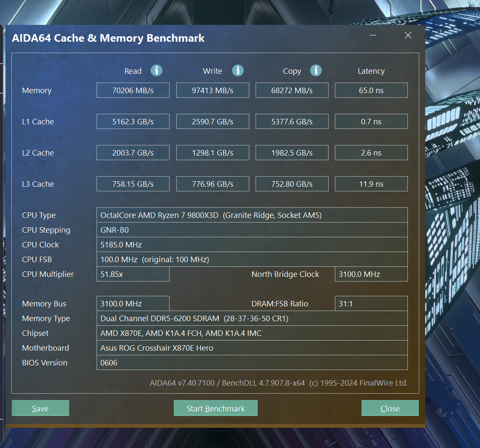
Task: Click the Close button at the bottom
Action: pos(390,408)
